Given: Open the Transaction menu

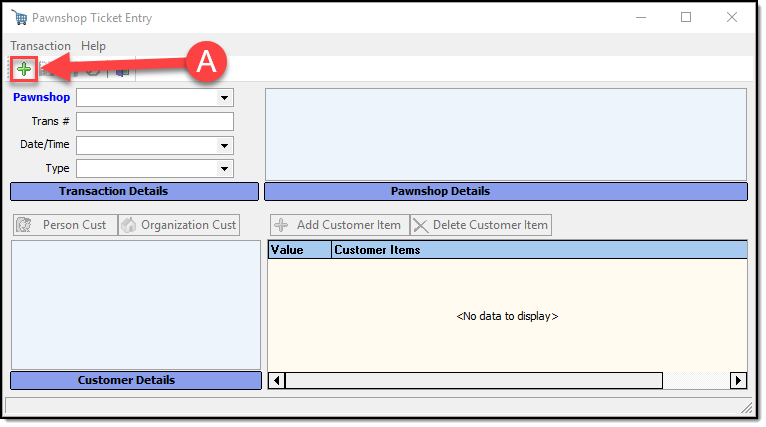Looking at the screenshot, I should point(40,46).
